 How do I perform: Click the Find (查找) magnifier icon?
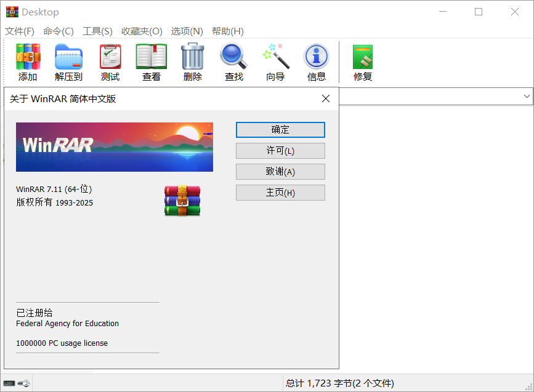233,56
